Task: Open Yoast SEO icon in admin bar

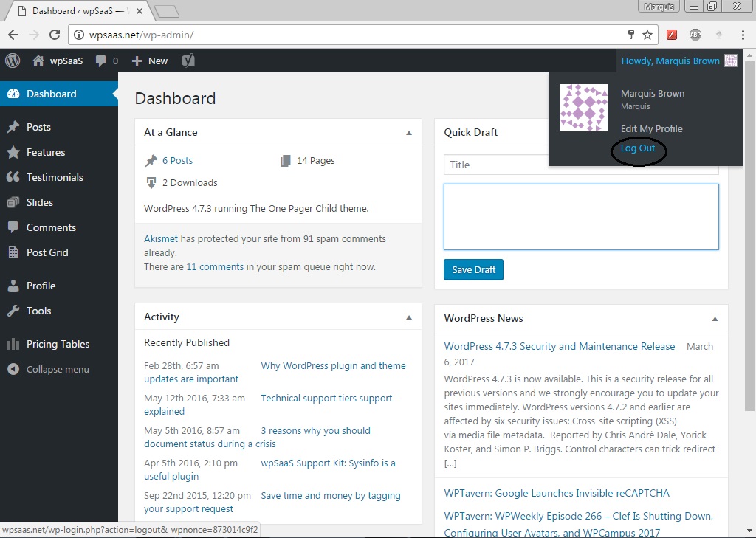Action: 188,61
